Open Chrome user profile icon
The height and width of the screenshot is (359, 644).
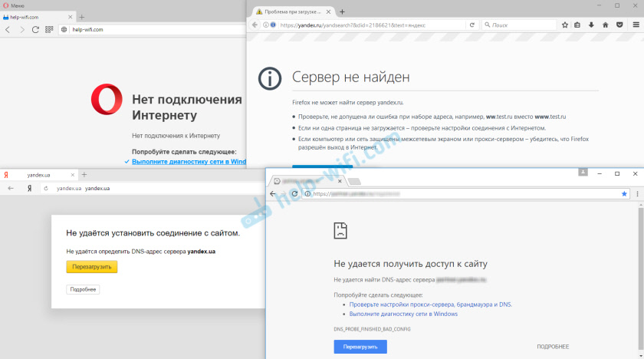(583, 172)
